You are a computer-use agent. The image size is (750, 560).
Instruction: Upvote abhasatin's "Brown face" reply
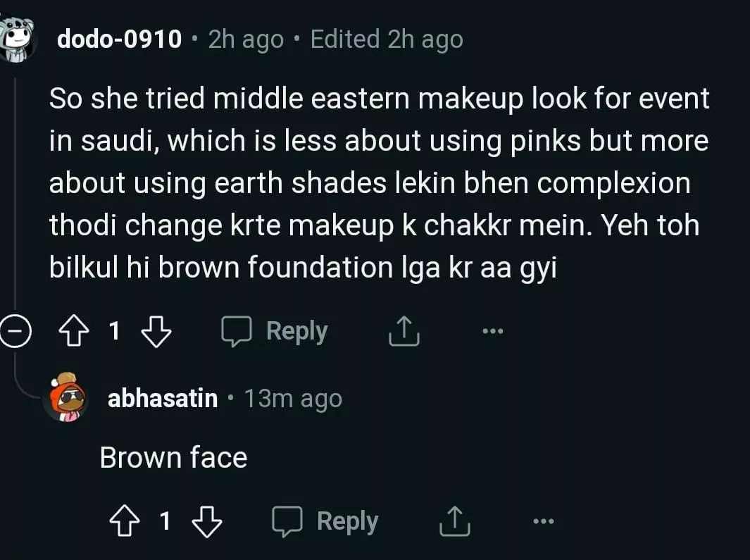(125, 522)
